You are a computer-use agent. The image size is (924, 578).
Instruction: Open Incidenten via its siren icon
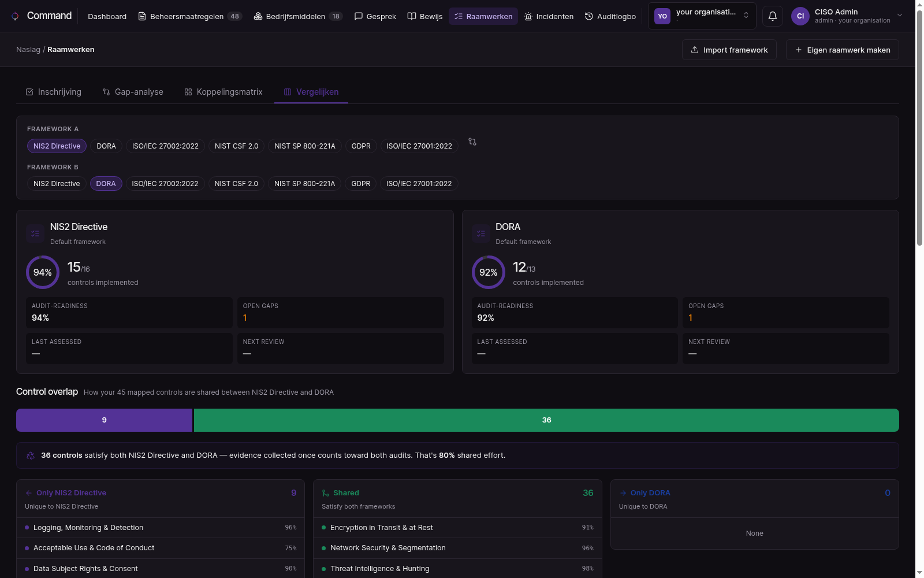pos(528,16)
